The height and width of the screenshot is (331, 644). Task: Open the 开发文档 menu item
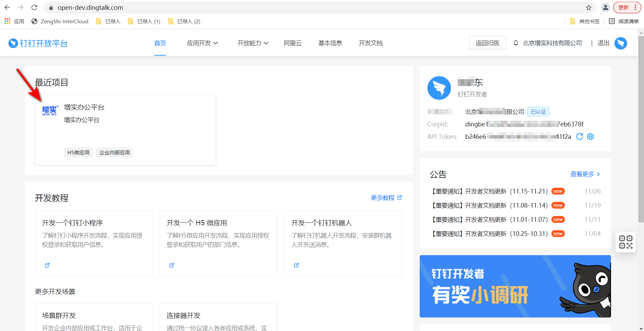pos(371,43)
